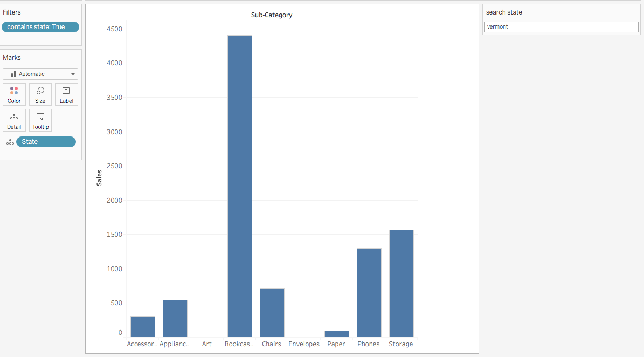Expand the Automatic mark type dropdown arrow

click(x=73, y=74)
